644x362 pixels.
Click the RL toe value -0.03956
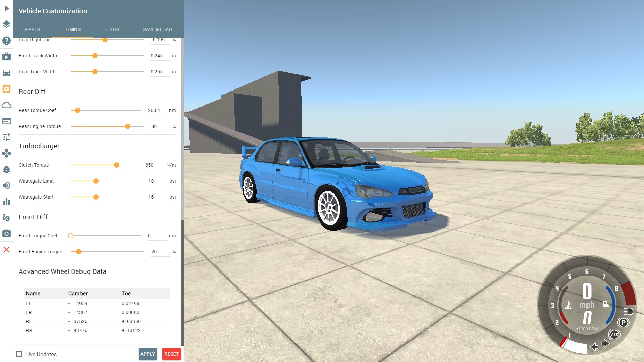tap(131, 321)
